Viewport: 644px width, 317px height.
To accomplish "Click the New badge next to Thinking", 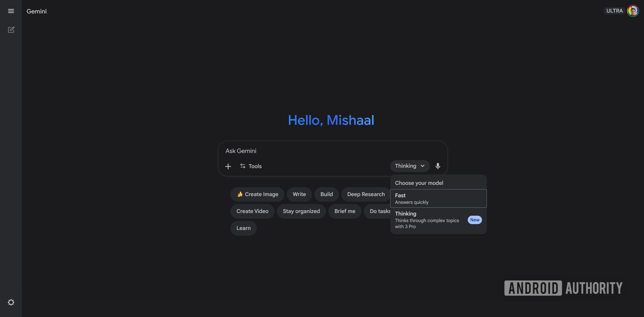I will pos(474,220).
